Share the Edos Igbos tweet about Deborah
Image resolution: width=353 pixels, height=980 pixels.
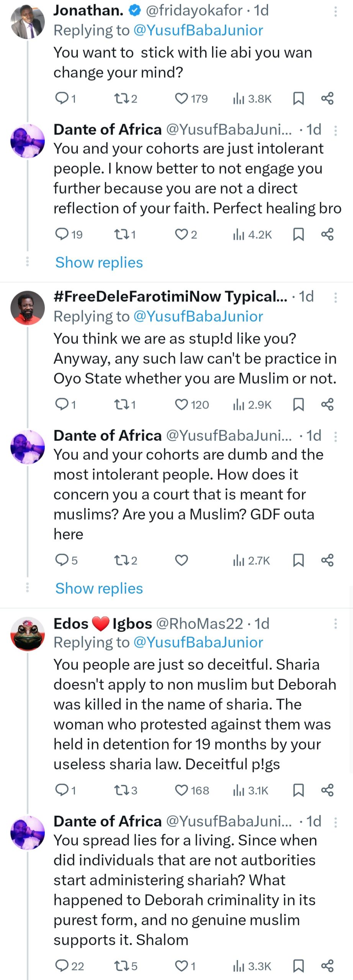pyautogui.click(x=327, y=790)
